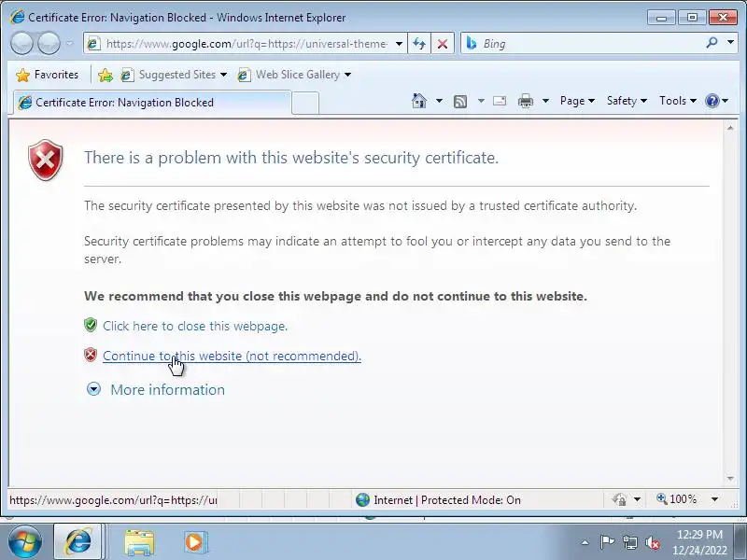Image resolution: width=747 pixels, height=560 pixels.
Task: Open a new blank tab
Action: [x=305, y=103]
